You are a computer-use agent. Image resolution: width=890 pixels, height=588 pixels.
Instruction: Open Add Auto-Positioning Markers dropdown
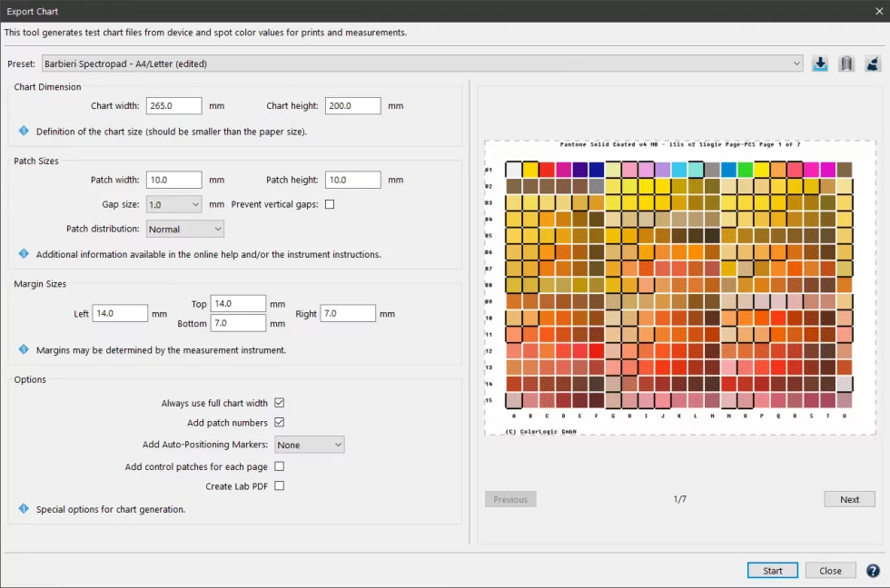[310, 445]
